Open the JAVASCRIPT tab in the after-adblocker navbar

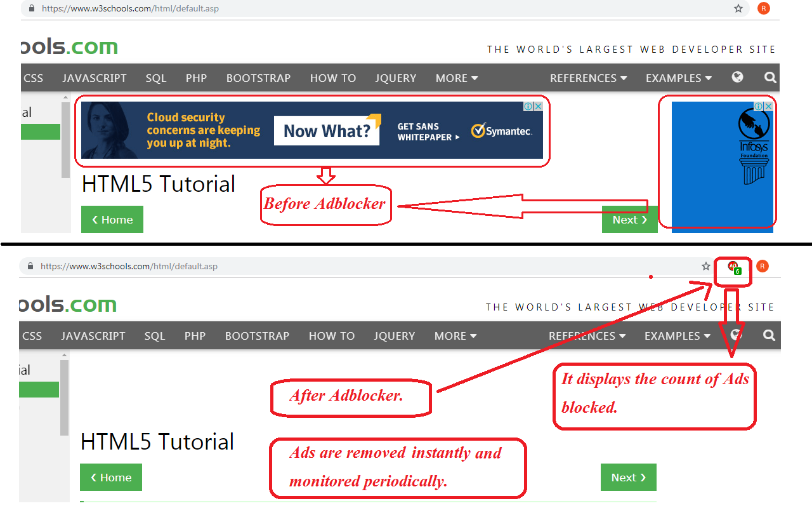tap(93, 336)
